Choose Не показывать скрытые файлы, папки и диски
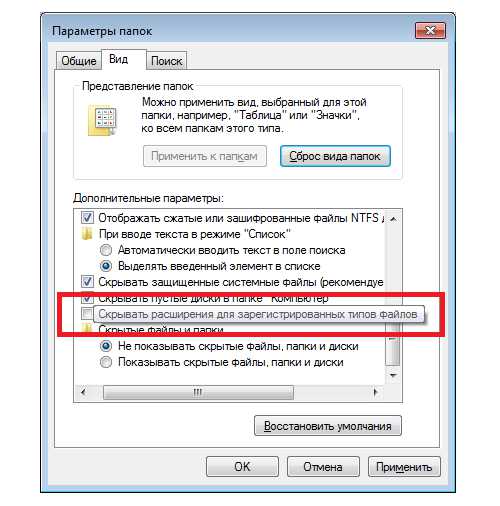 point(106,346)
